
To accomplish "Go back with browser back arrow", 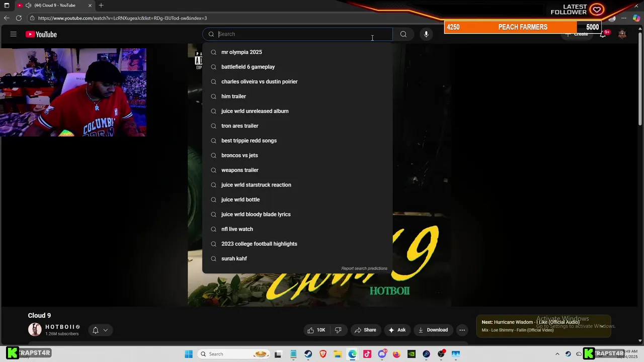I will (7, 18).
